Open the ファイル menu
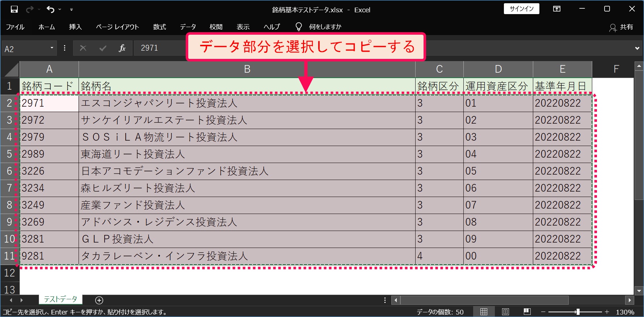This screenshot has height=317, width=644. point(15,27)
